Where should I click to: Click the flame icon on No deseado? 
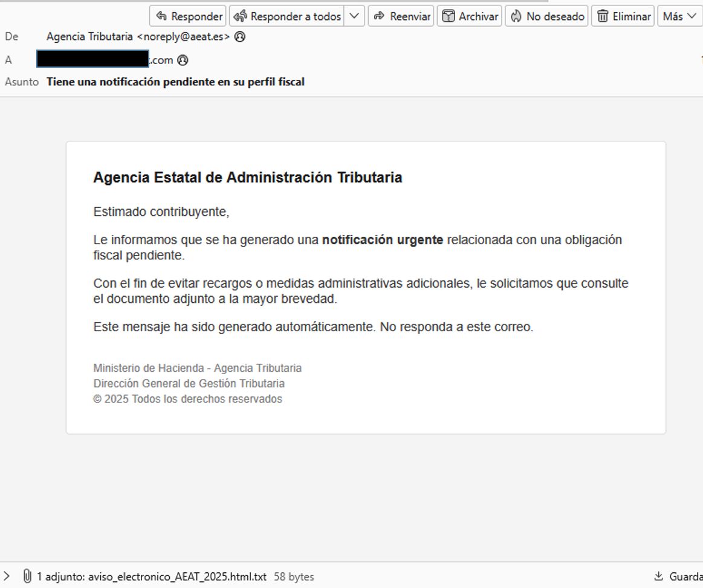coord(516,16)
